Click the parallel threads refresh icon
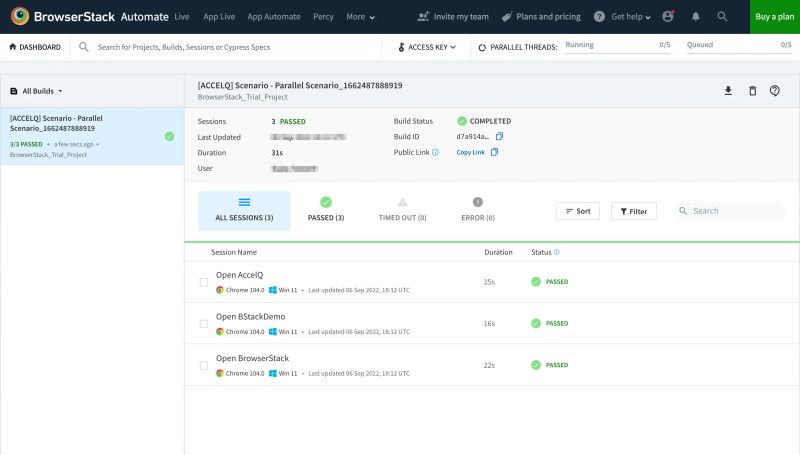 pos(482,47)
